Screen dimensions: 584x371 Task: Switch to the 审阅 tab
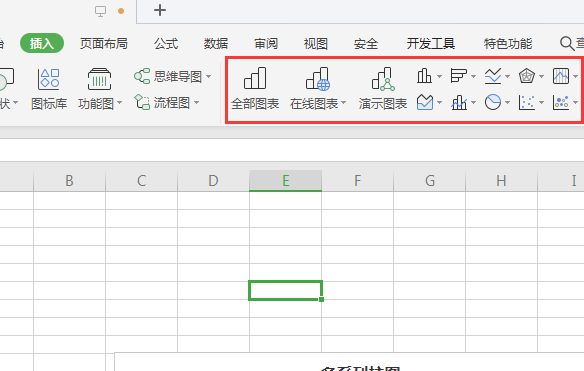[x=266, y=44]
